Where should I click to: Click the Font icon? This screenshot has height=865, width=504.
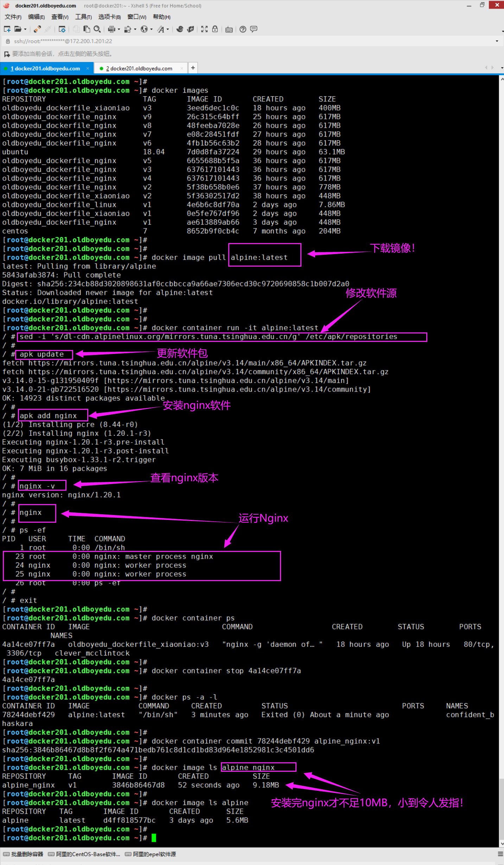pos(161,29)
